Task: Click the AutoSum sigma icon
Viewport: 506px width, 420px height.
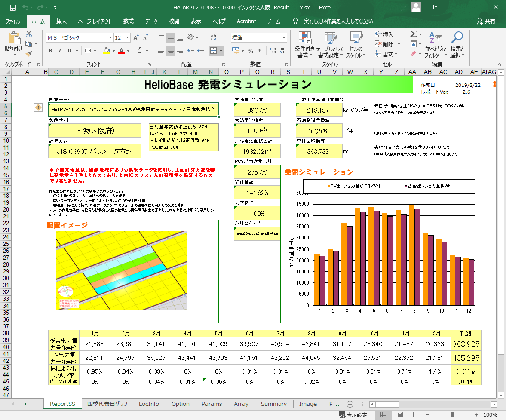Action: tap(413, 34)
